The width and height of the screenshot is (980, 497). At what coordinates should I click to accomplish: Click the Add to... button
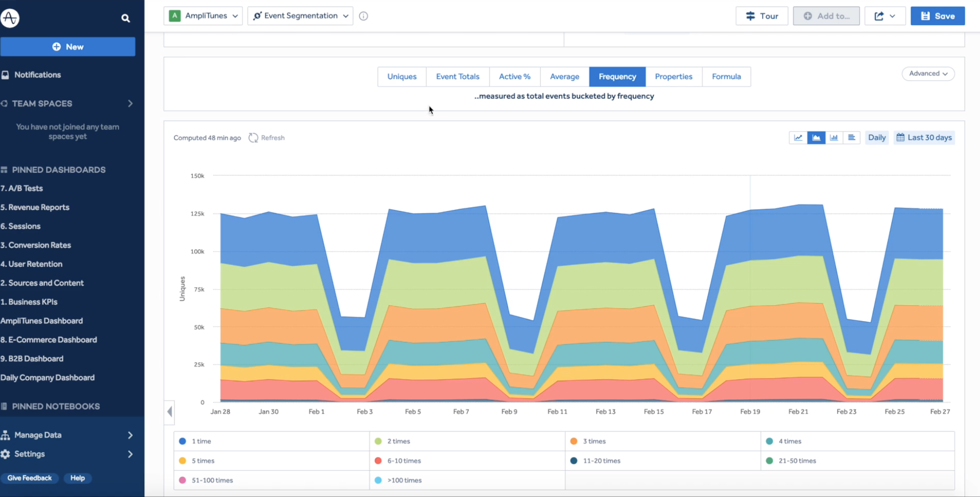826,16
